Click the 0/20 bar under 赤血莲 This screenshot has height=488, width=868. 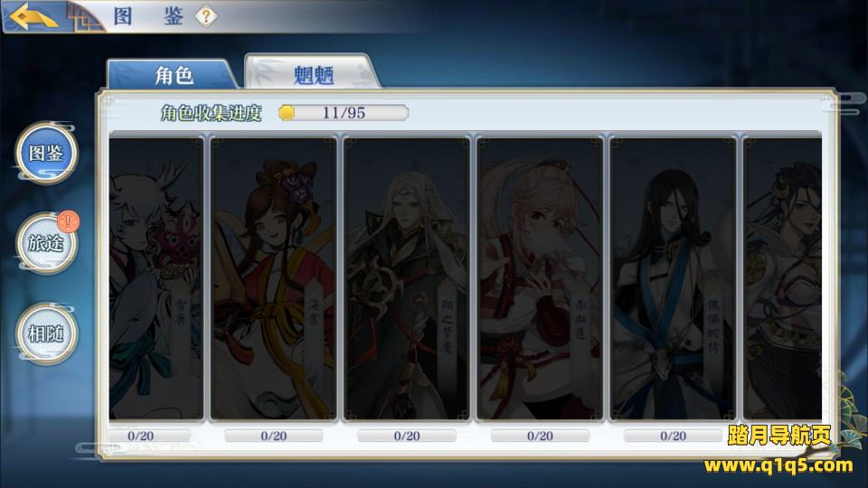click(540, 436)
